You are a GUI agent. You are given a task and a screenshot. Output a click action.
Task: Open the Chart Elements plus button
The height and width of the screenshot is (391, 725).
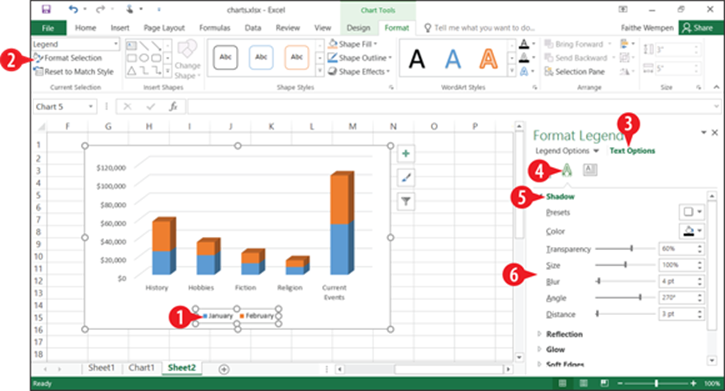[406, 153]
